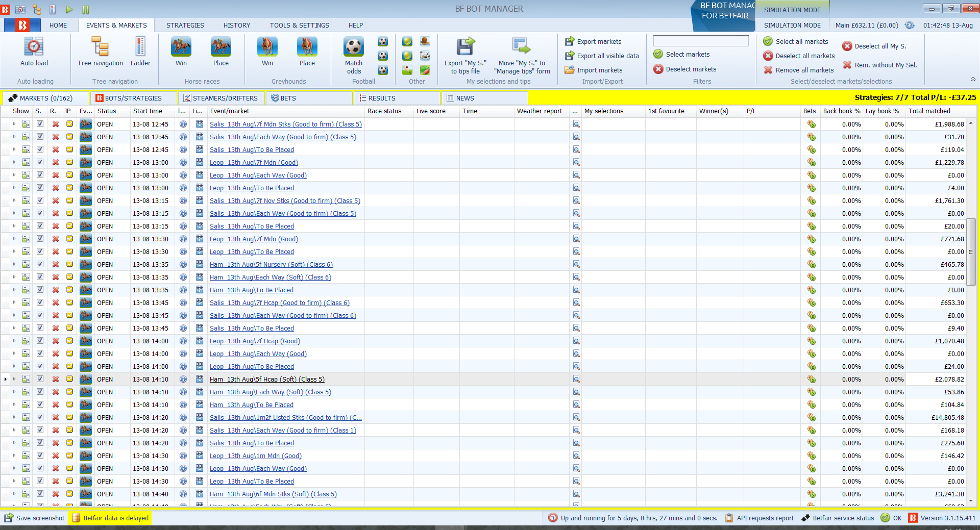Collapse the ribbon with the arrow
Screen dimensions: 980x530
point(973,79)
